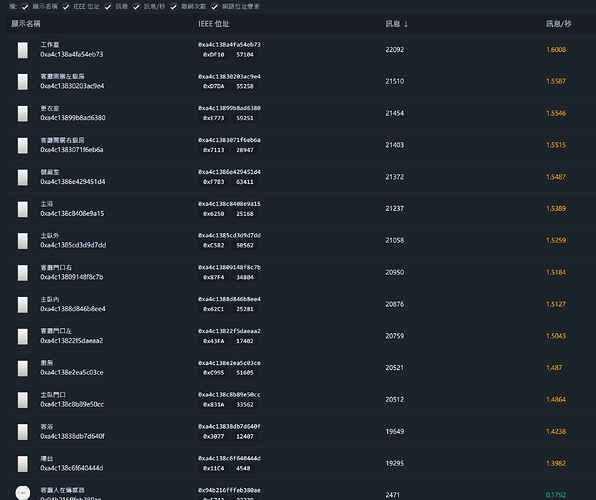Click the sort arrow beside 訊息 header
The height and width of the screenshot is (500, 596).
pyautogui.click(x=406, y=24)
